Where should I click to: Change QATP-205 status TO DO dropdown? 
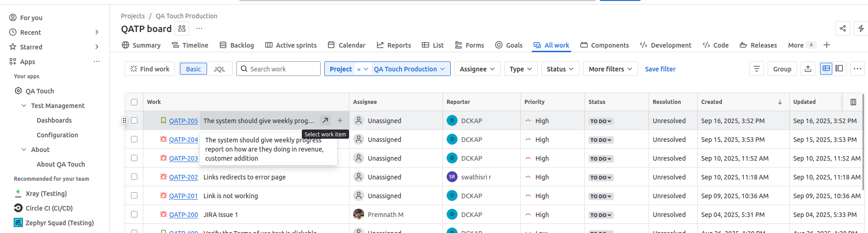tap(601, 121)
